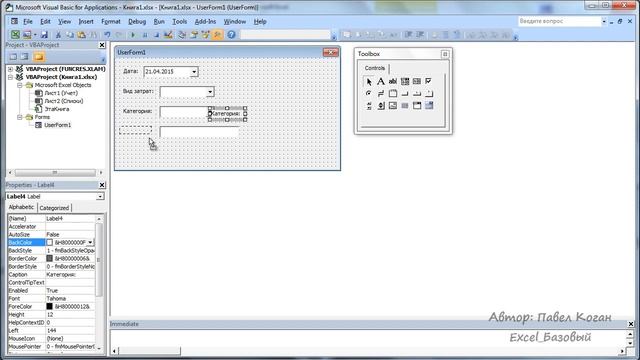Click the Insert UserForm toolbar icon
Screen dimensions: 640x360
pos(27,35)
